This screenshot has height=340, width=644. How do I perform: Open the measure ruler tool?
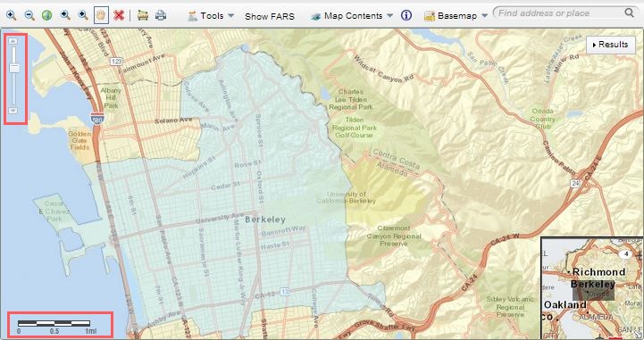(x=143, y=15)
